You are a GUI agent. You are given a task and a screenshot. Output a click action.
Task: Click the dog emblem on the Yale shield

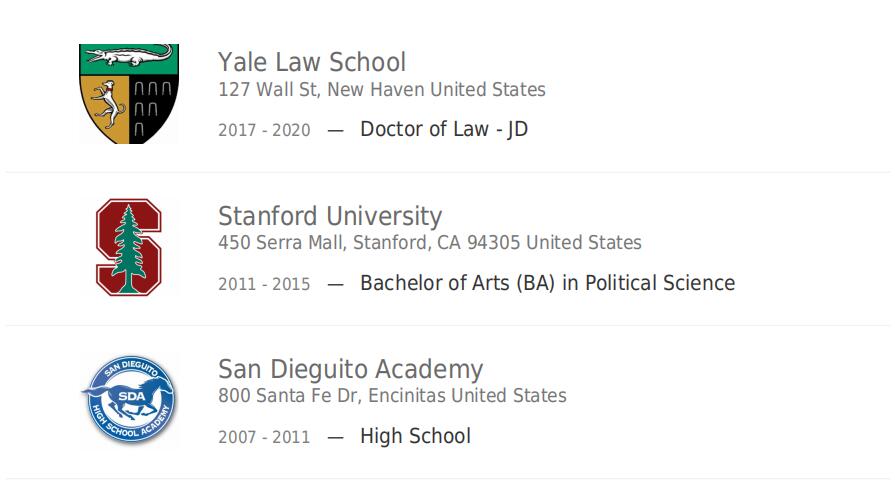point(106,105)
